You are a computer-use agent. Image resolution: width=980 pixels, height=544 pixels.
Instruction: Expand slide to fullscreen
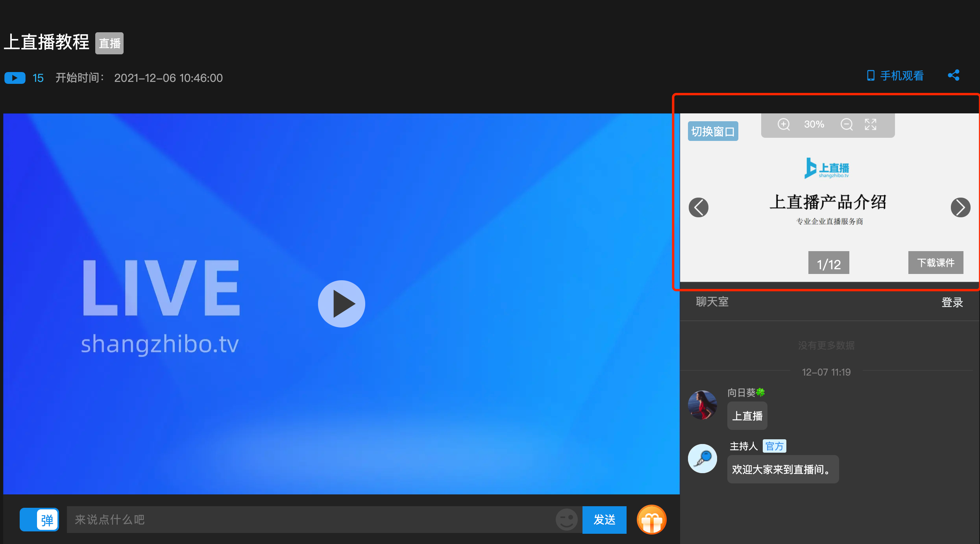click(x=871, y=124)
